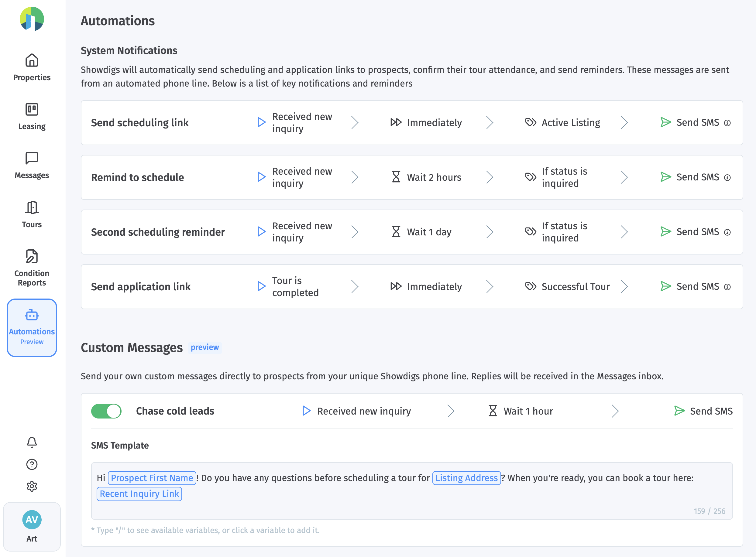Click chevron after Active Listing condition
Screen dimensions: 756x557
624,123
